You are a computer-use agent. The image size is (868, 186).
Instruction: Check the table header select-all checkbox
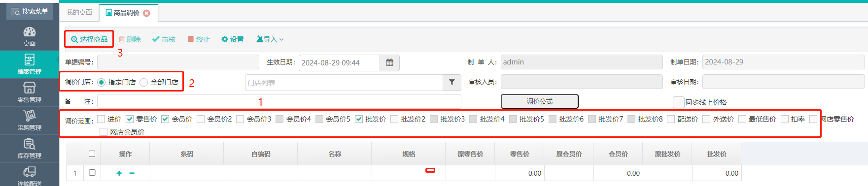92,154
